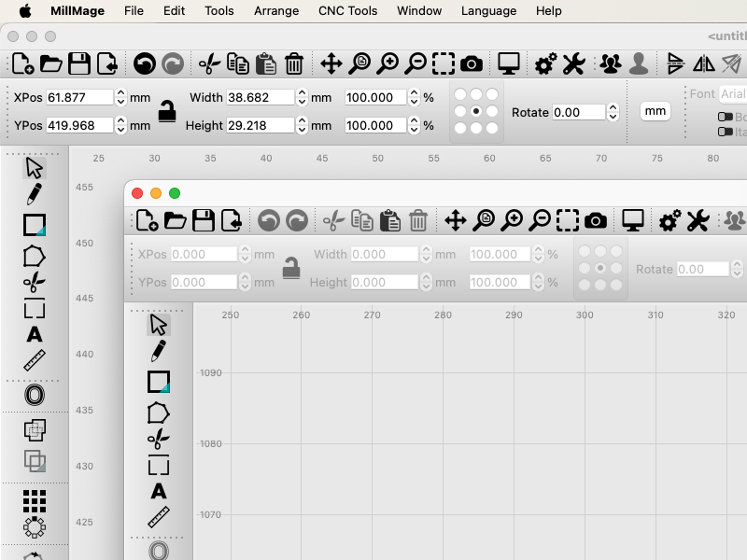This screenshot has width=747, height=560.
Task: Choose the Measure ruler tool in front window
Action: pos(159,517)
